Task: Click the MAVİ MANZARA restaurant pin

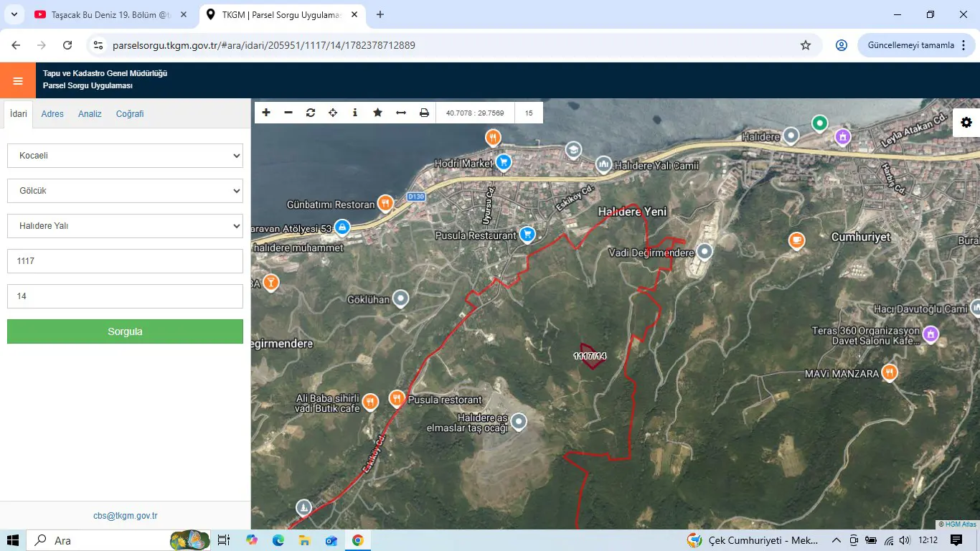Action: click(890, 373)
